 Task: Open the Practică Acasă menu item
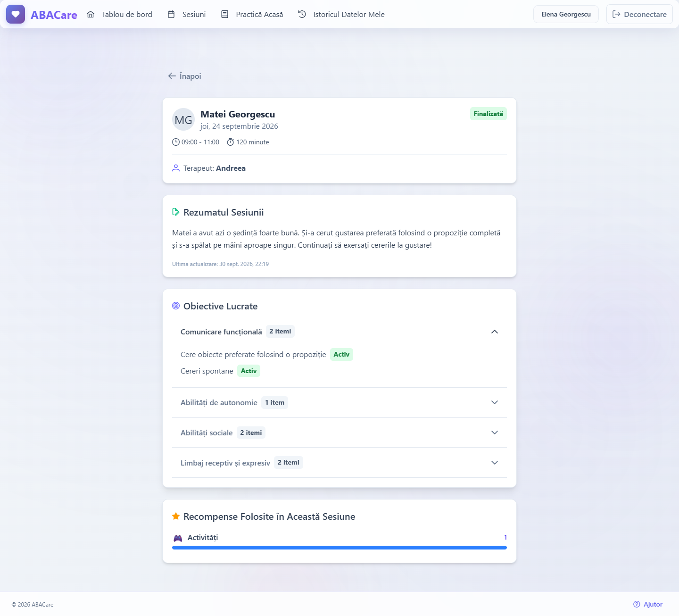click(252, 14)
